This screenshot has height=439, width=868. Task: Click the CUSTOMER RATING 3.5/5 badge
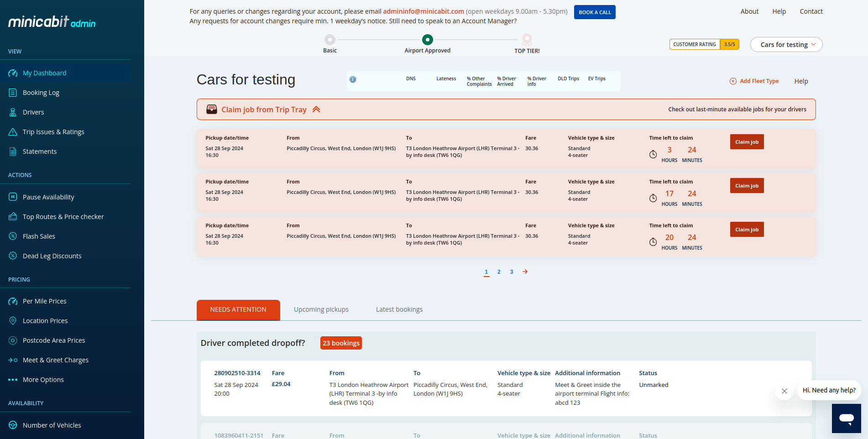click(704, 44)
